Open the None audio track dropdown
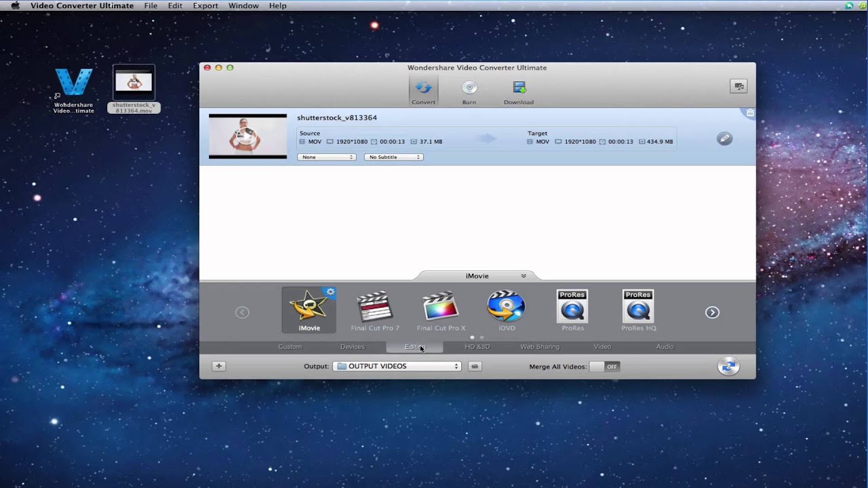The width and height of the screenshot is (868, 488). (327, 157)
